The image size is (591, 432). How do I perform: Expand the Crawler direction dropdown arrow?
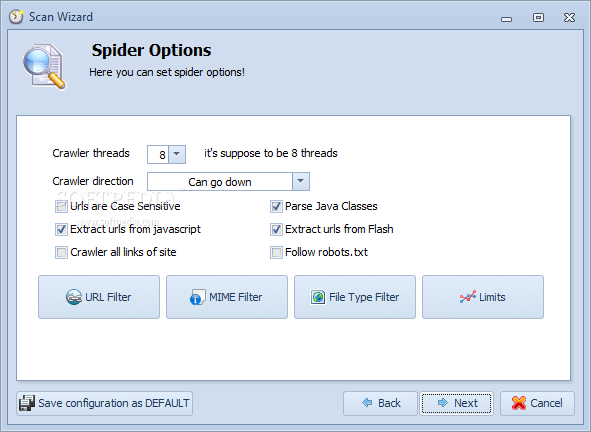click(301, 182)
